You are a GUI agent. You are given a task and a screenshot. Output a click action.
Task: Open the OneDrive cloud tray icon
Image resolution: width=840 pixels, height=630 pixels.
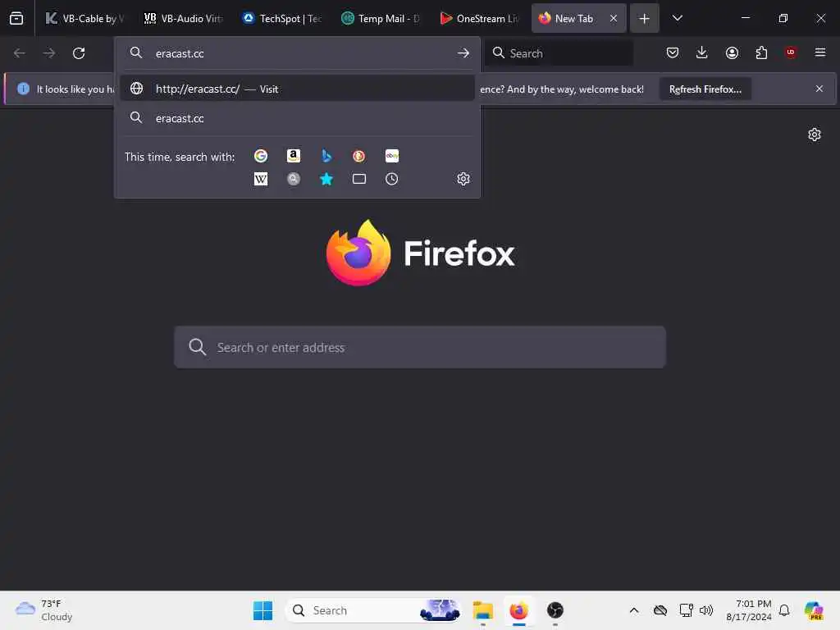[x=660, y=610]
